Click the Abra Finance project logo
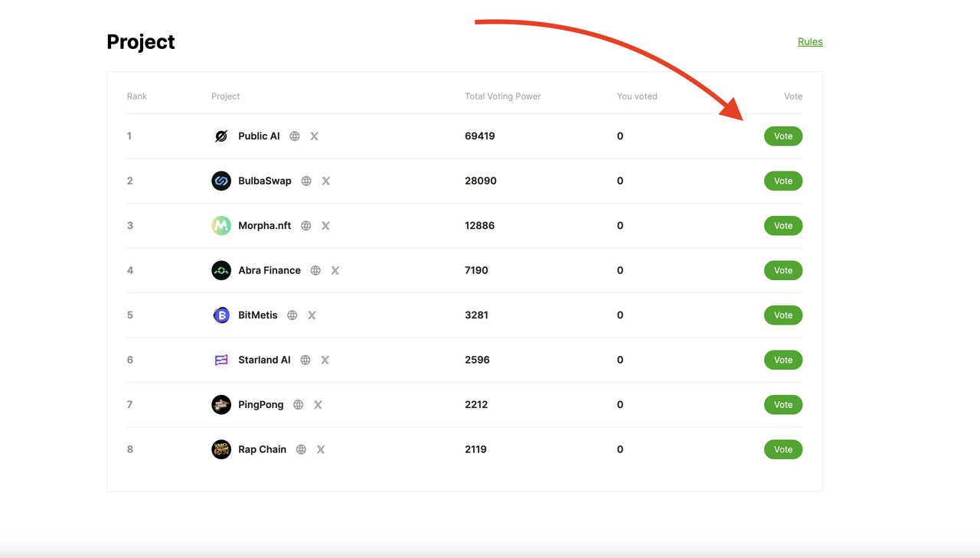Viewport: 980px width, 558px height. 221,271
